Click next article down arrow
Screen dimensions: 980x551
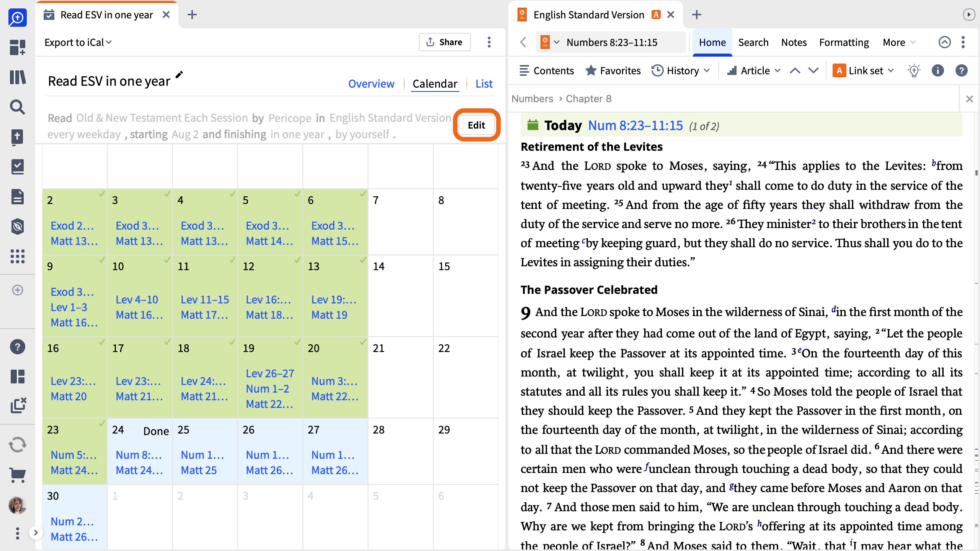[813, 71]
